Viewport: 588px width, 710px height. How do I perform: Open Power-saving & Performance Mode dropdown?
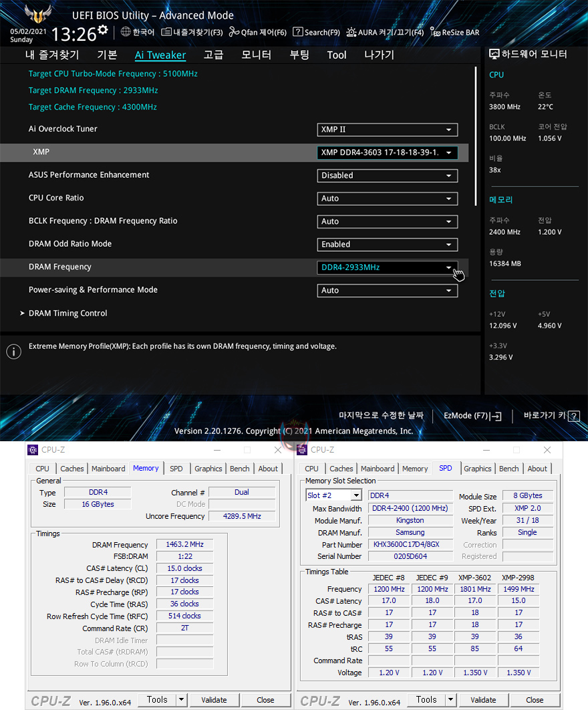tap(388, 290)
